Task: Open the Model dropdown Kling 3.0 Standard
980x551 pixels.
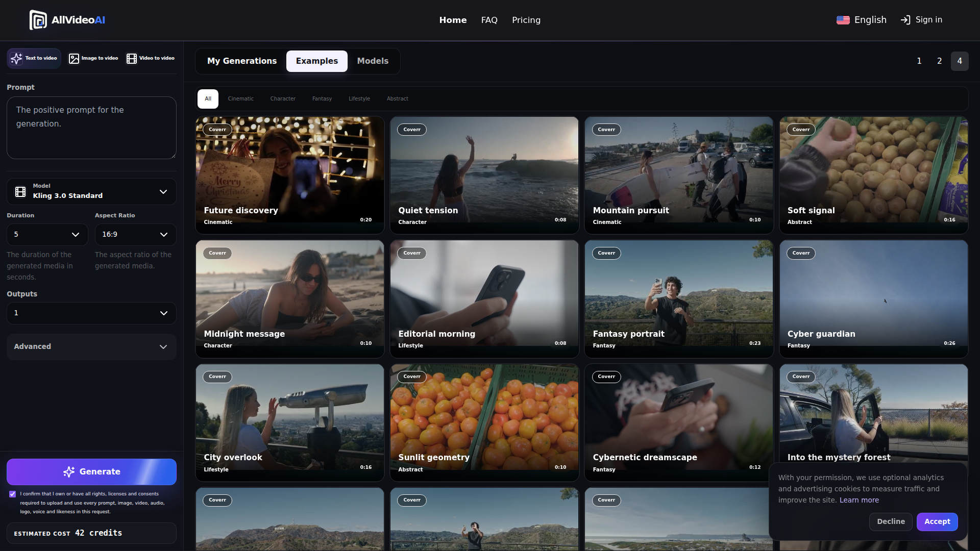Action: 91,191
